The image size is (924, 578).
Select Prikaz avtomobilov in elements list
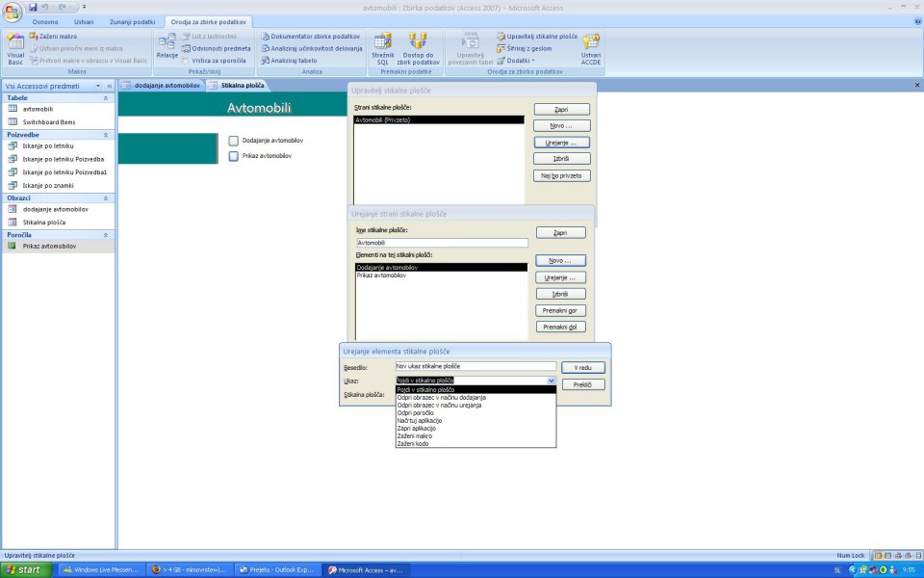pos(442,276)
